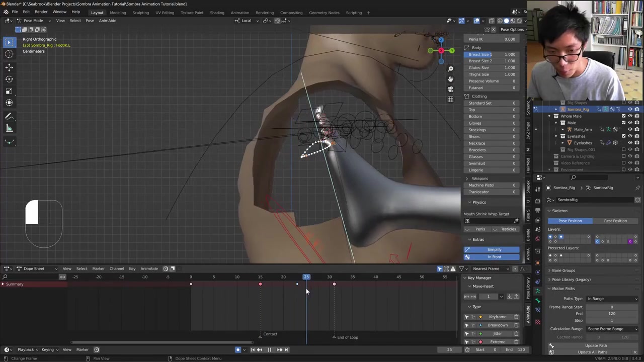This screenshot has width=644, height=362.
Task: Expand the Bone Groups panel
Action: [x=563, y=270]
